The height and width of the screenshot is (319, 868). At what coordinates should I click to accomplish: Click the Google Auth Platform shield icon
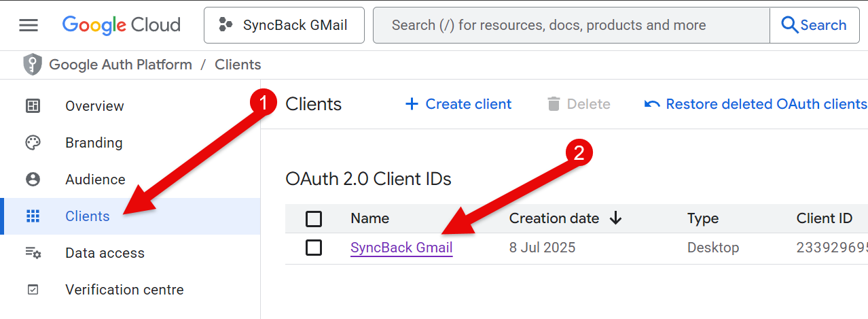coord(33,65)
